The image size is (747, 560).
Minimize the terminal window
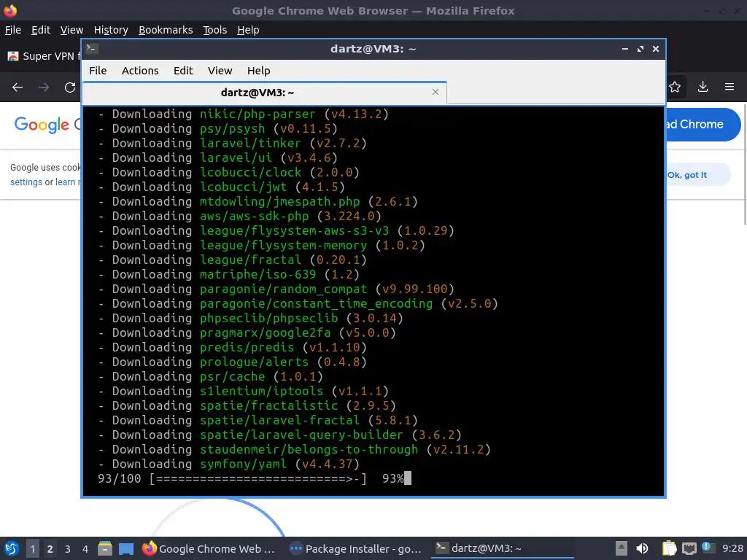pyautogui.click(x=625, y=49)
